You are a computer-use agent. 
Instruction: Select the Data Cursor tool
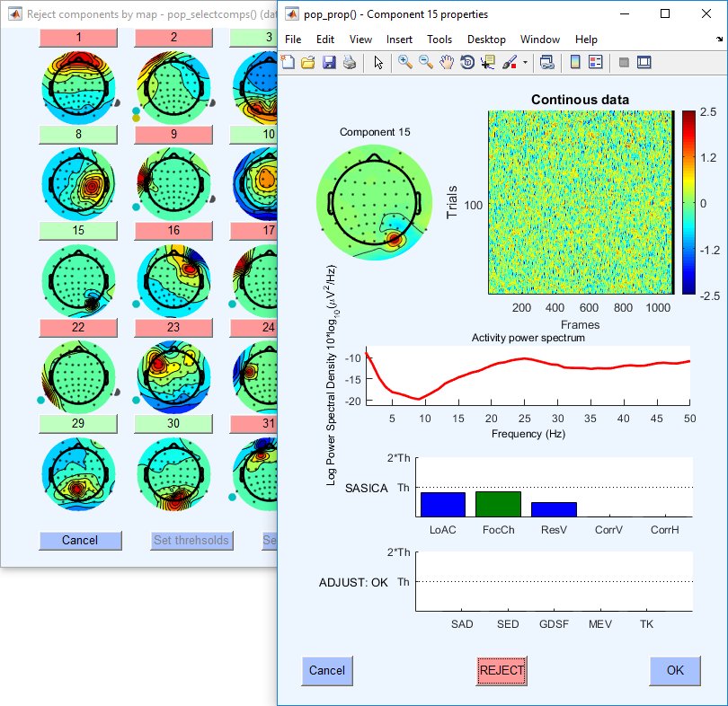(488, 62)
